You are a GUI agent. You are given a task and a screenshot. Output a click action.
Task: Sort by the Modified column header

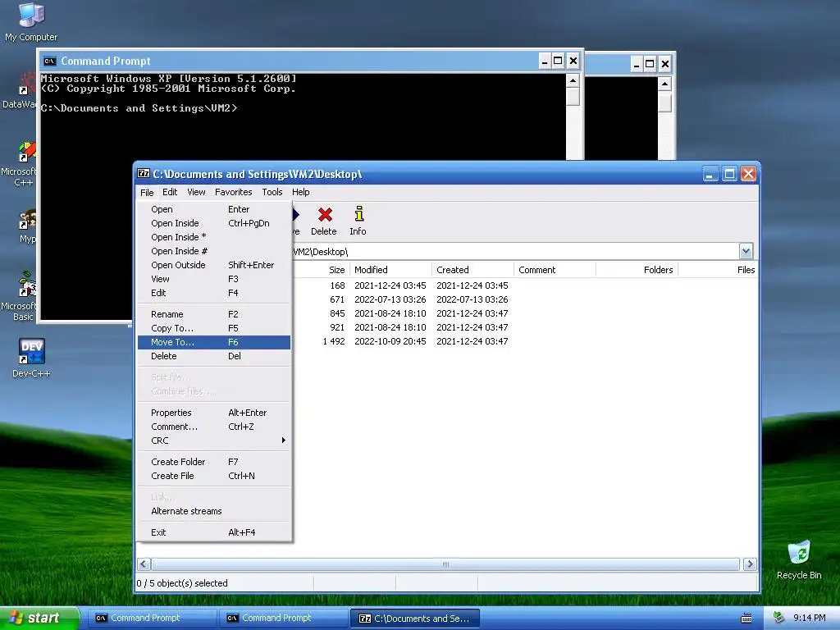click(390, 270)
